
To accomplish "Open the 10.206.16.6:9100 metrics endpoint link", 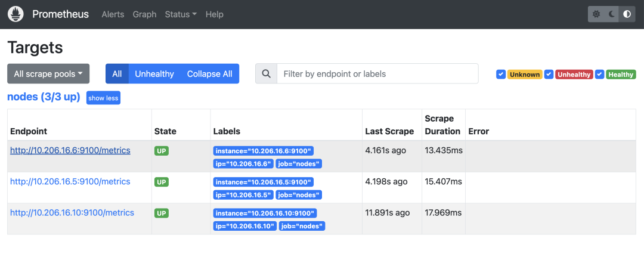I will click(x=70, y=150).
